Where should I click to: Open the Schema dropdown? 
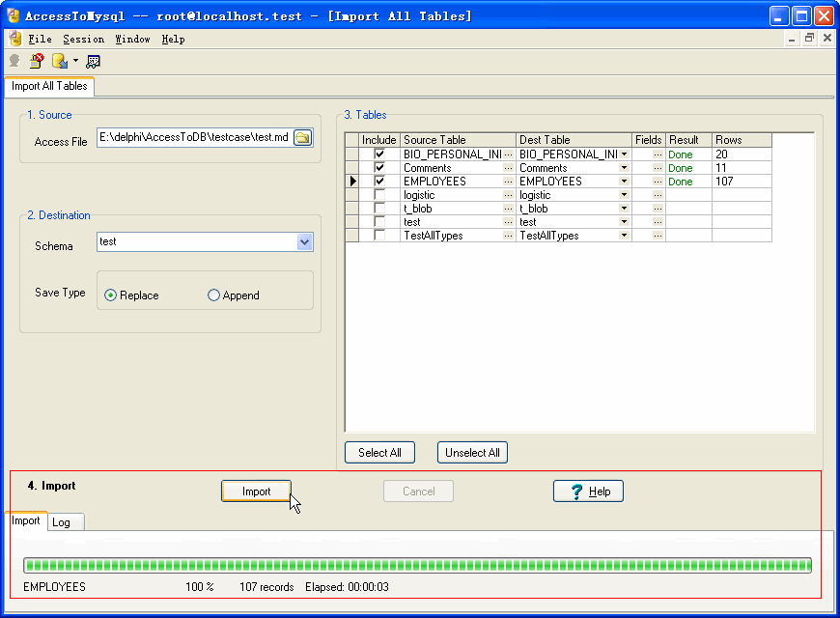point(304,242)
